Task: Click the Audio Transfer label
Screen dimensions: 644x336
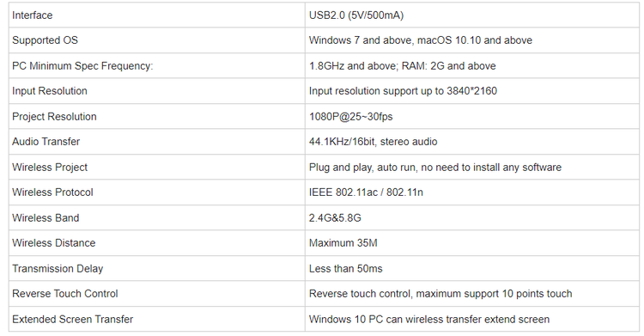Action: click(x=46, y=142)
